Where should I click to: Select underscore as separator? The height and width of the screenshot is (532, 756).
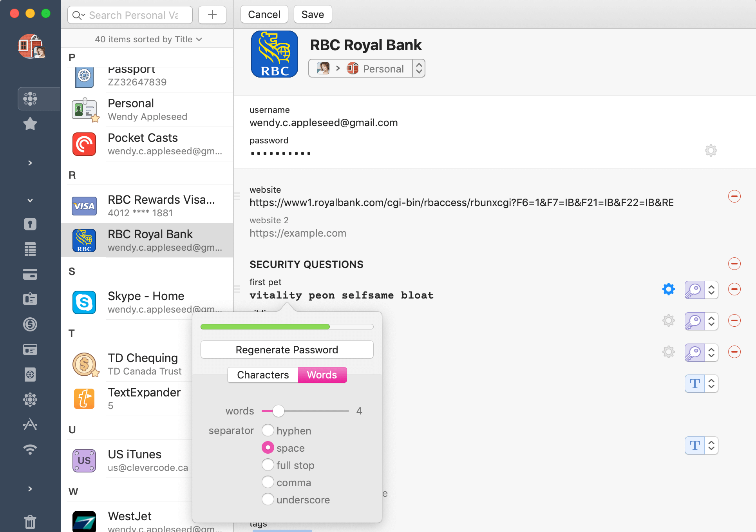(268, 499)
